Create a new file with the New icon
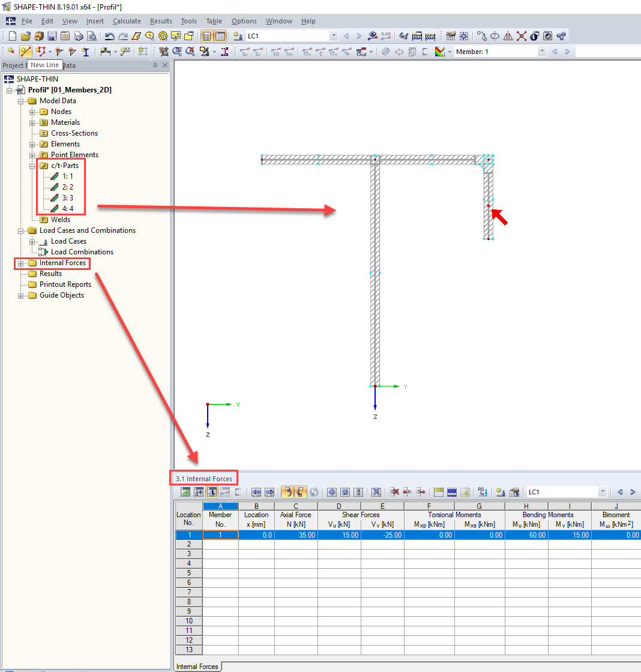 click(x=13, y=36)
